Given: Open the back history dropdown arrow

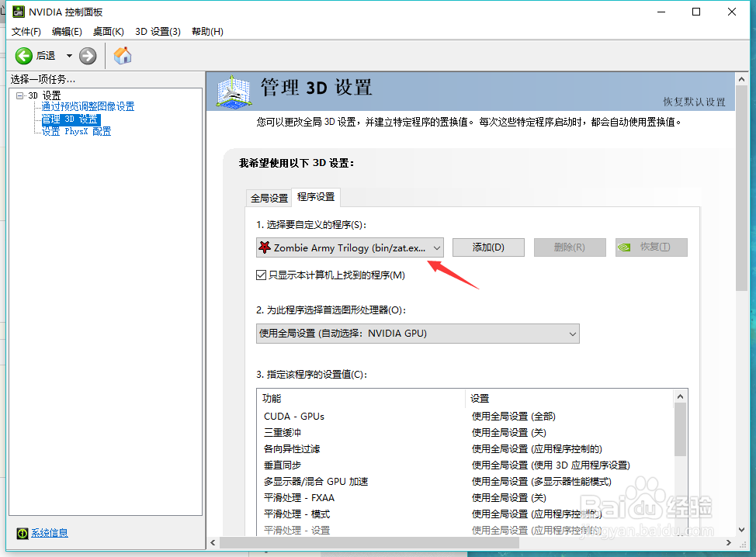Looking at the screenshot, I should [x=69, y=56].
